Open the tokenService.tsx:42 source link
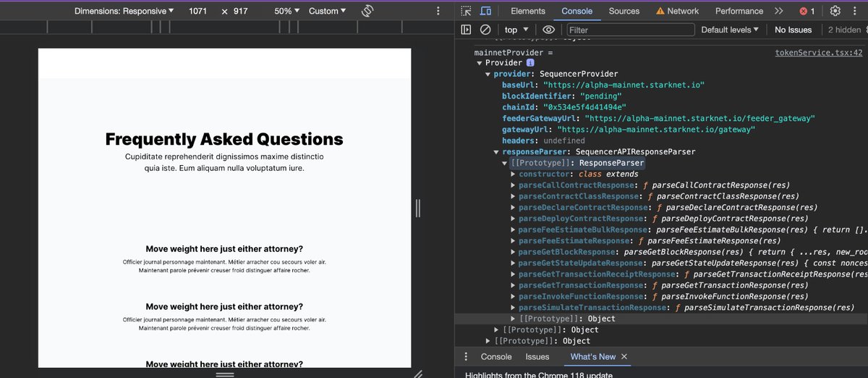The image size is (868, 378). click(x=818, y=53)
